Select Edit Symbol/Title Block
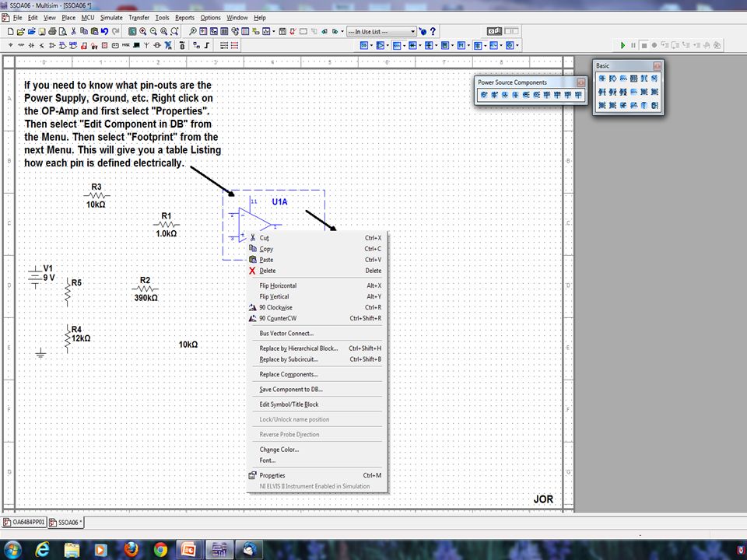The width and height of the screenshot is (747, 560). click(x=317, y=404)
